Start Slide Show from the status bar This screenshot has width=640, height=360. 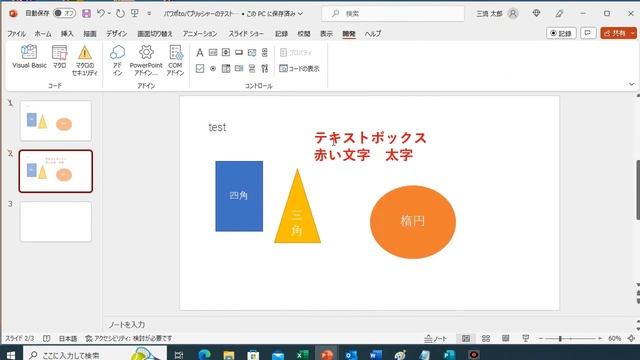pos(525,338)
